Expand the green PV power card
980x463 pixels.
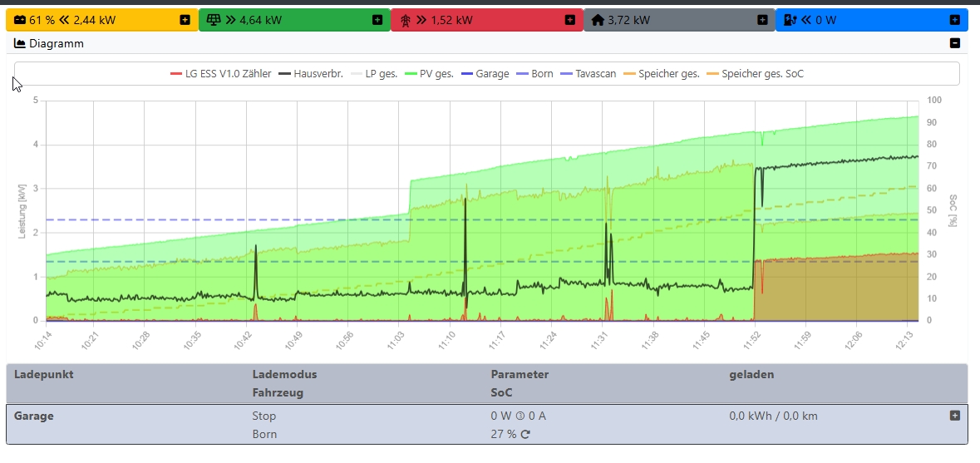[377, 20]
